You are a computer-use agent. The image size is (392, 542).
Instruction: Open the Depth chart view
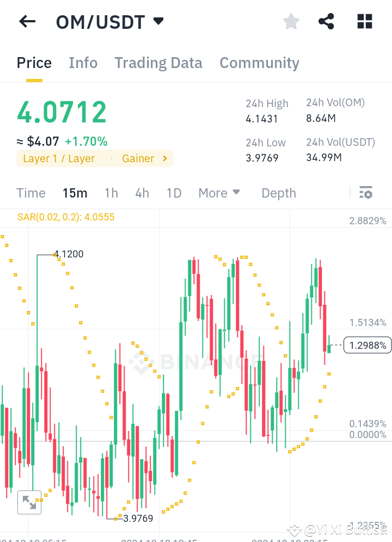[278, 193]
